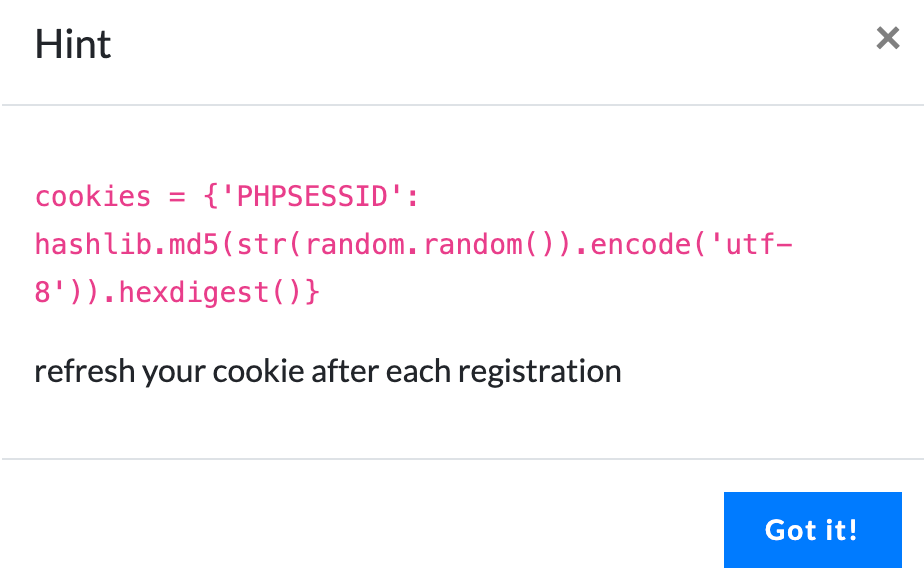Click the hashlib.md5 call in code
Image resolution: width=924 pixels, height=584 pixels.
point(127,244)
